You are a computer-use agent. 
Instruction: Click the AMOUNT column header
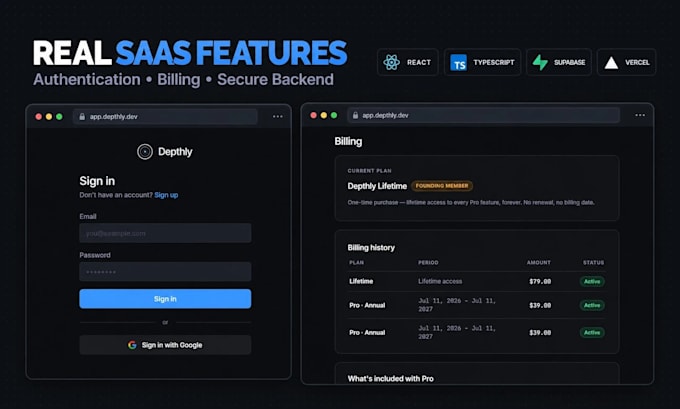click(539, 263)
